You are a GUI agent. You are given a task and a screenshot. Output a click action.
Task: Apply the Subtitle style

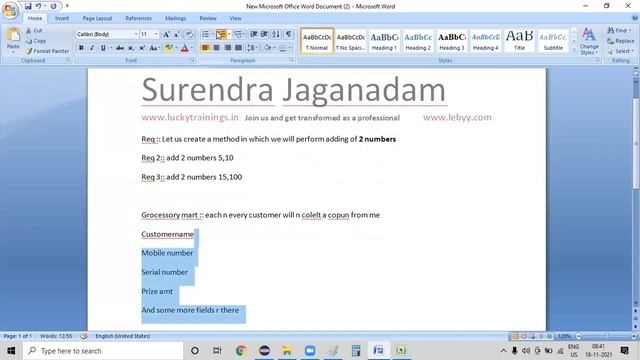[x=553, y=41]
